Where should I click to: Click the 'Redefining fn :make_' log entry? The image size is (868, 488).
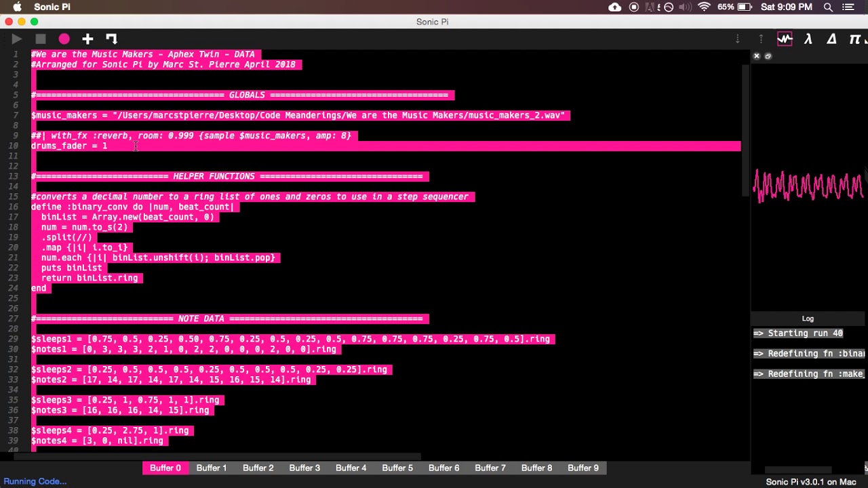tap(809, 373)
